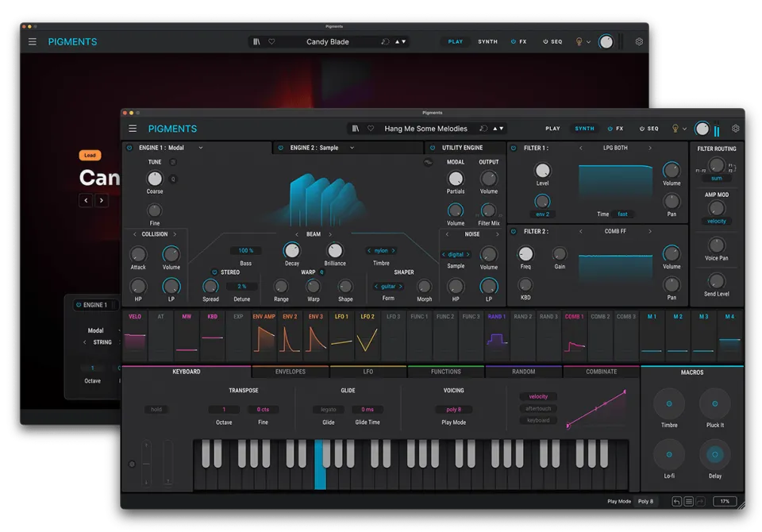The width and height of the screenshot is (762, 532).
Task: Open hamburger menu in Candy Blade window
Action: pos(32,42)
